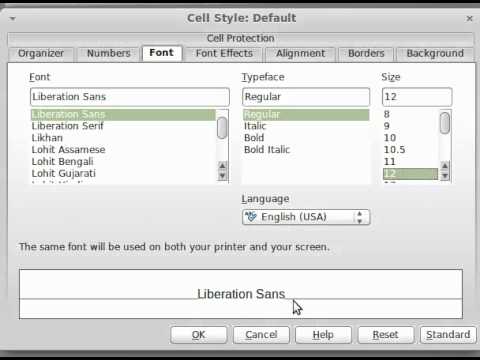The width and height of the screenshot is (480, 360).
Task: Open the Cell Protection tab
Action: pos(240,38)
